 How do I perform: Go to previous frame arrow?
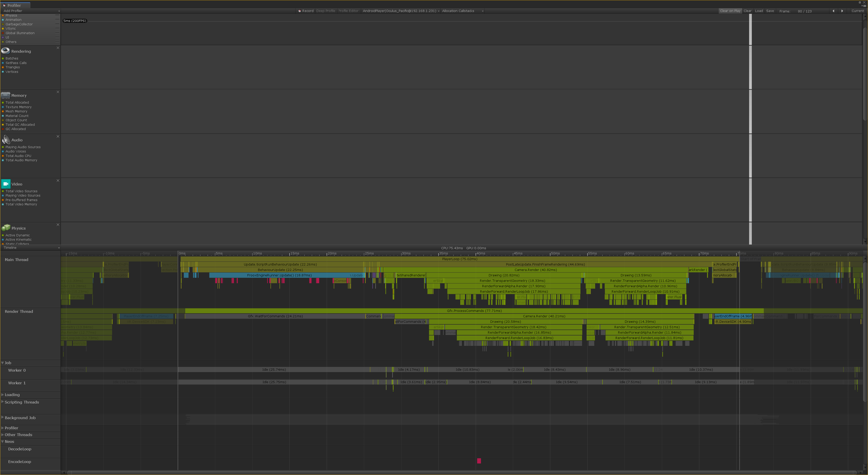click(x=833, y=11)
